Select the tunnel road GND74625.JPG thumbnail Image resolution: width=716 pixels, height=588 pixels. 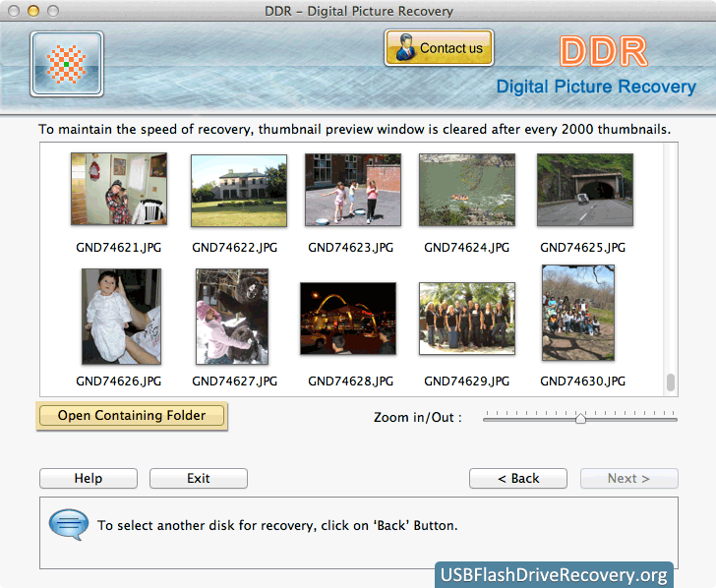point(585,190)
